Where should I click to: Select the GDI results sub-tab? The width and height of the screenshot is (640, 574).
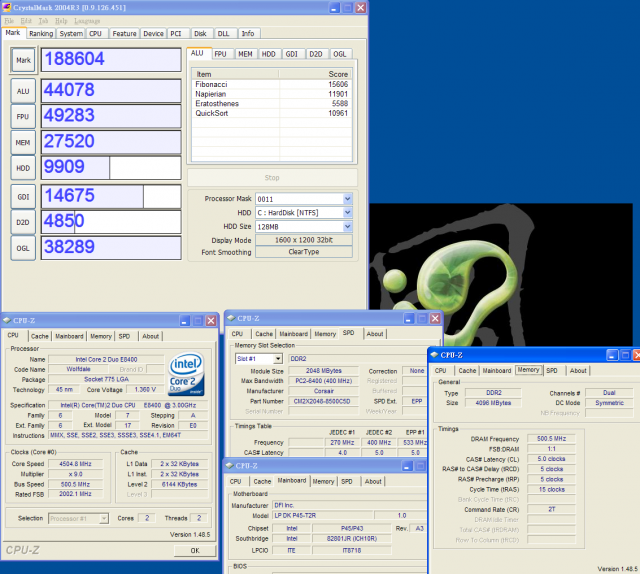292,54
